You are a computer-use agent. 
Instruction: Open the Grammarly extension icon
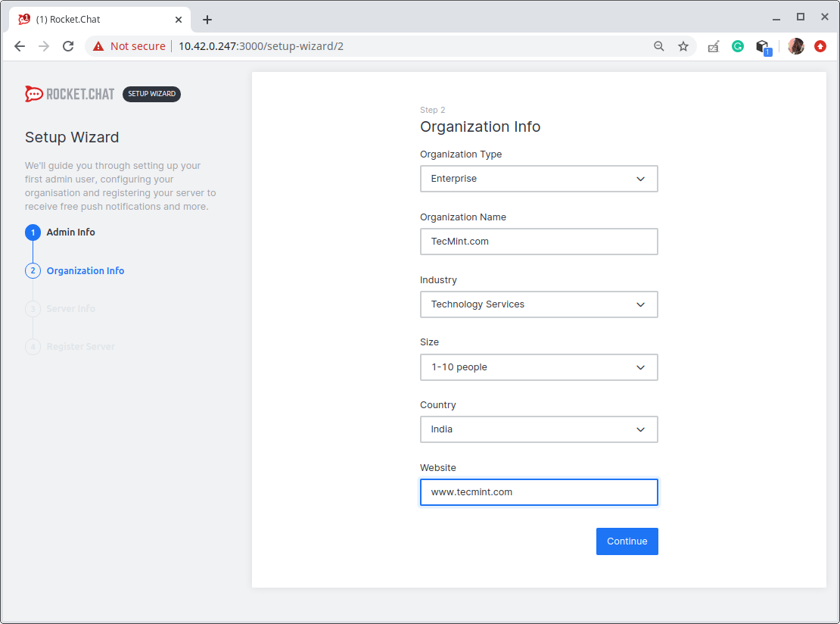point(738,47)
